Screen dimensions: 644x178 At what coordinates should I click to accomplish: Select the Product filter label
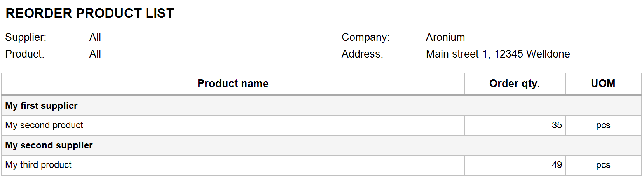[25, 54]
